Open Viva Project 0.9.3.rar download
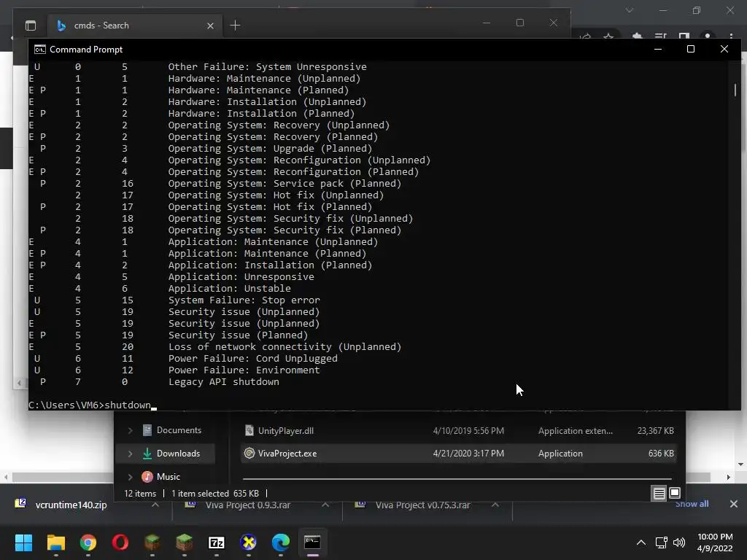Viewport: 747px width, 560px height. coord(248,505)
